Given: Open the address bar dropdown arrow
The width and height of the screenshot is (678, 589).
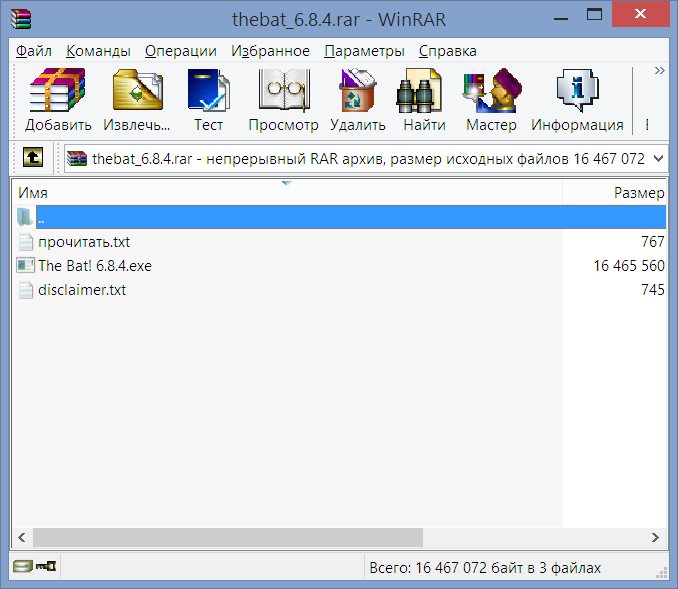Looking at the screenshot, I should tap(658, 159).
